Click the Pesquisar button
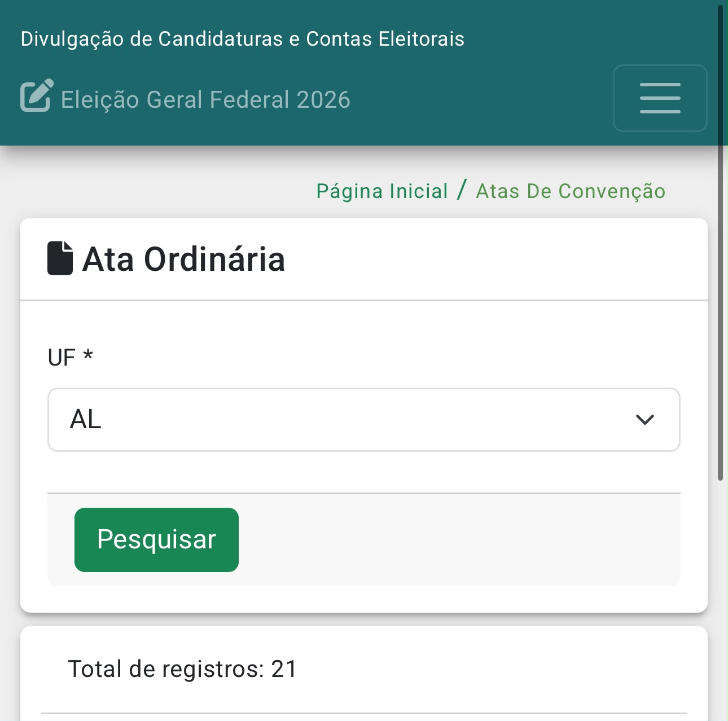This screenshot has height=721, width=728. click(156, 540)
